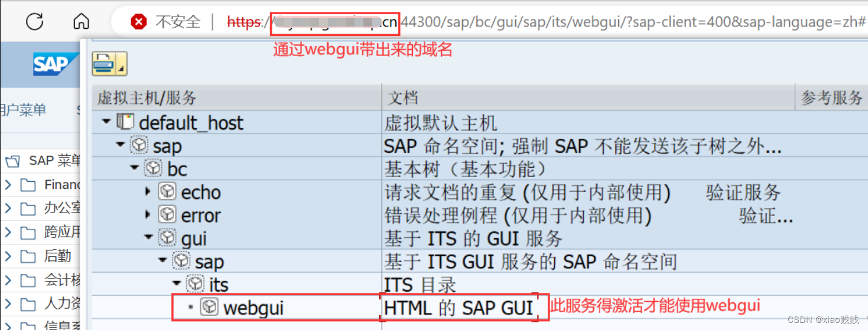The image size is (868, 330).
Task: Click service node icon beside gui
Action: pos(167,237)
